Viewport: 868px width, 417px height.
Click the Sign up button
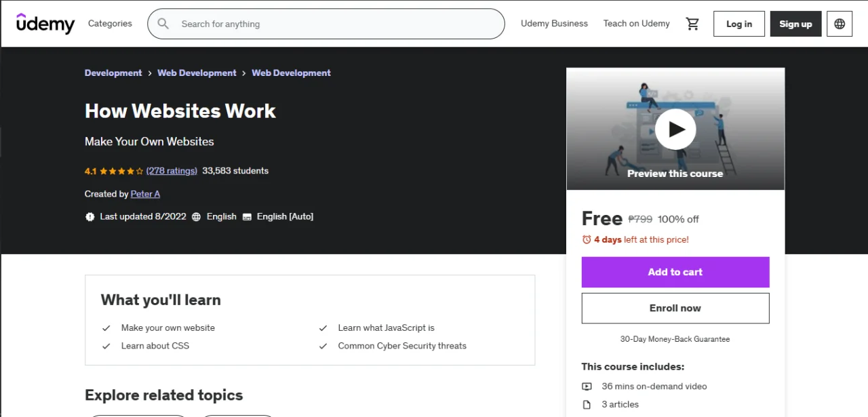point(795,24)
